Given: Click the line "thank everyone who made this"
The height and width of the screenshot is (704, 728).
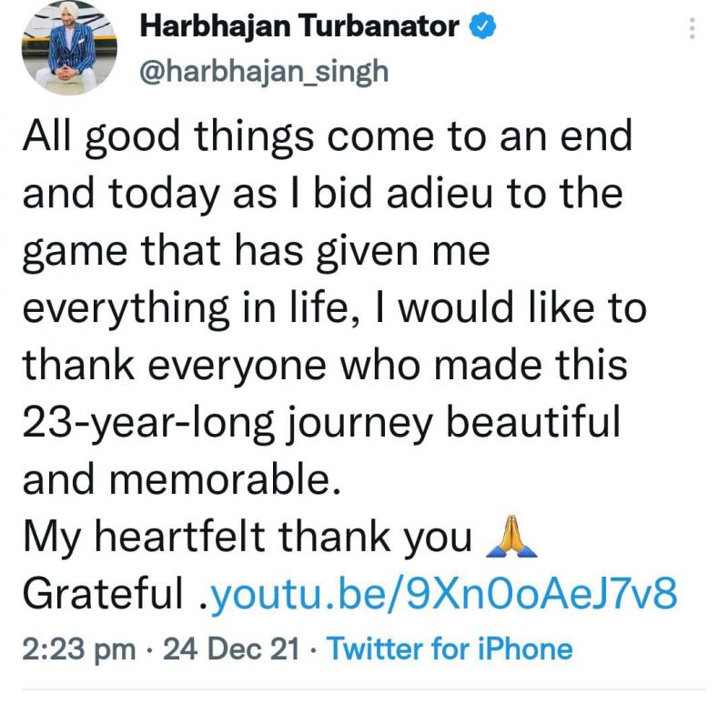Looking at the screenshot, I should pos(325,366).
